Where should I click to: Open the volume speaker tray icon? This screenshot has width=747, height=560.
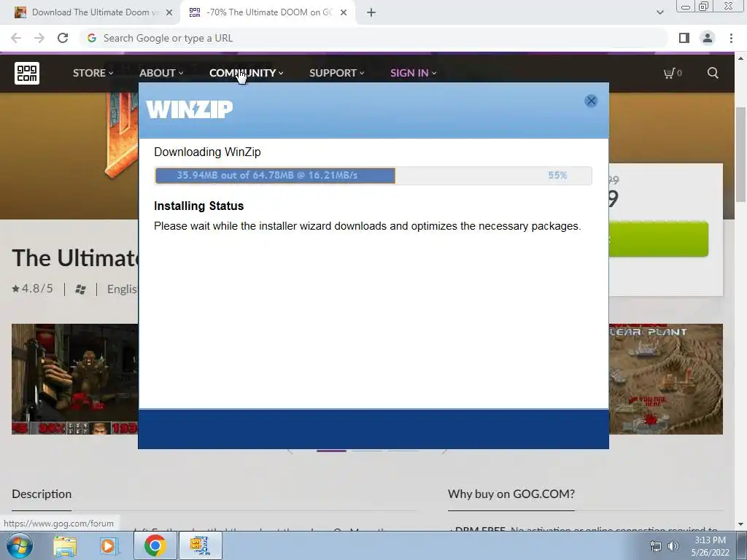673,546
